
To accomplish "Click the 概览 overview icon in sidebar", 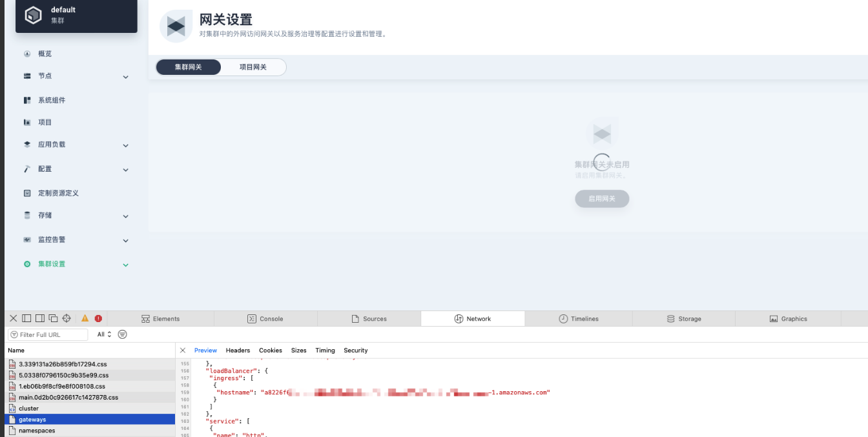I will (26, 54).
